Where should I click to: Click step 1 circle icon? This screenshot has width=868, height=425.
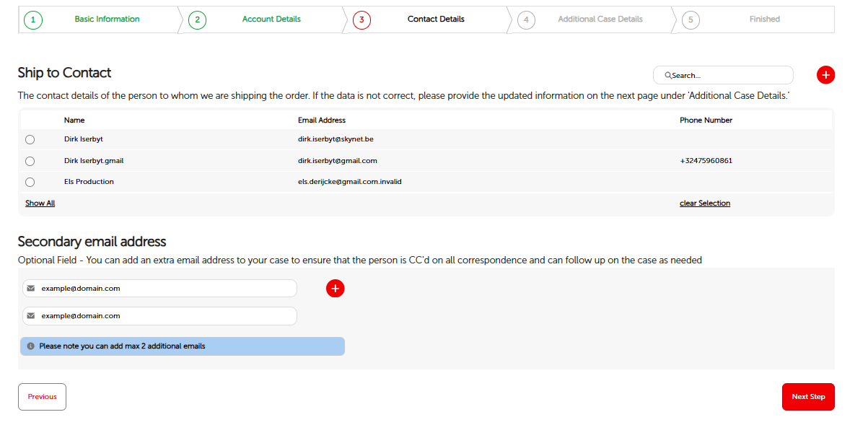point(32,19)
